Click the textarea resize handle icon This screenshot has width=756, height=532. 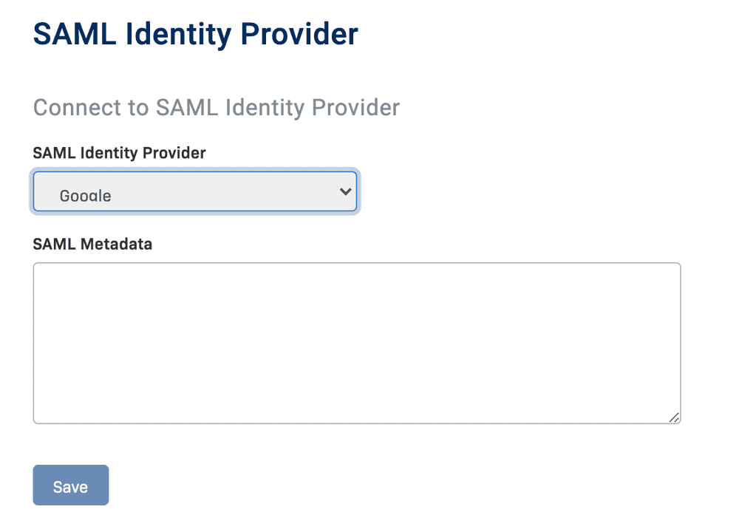[674, 417]
